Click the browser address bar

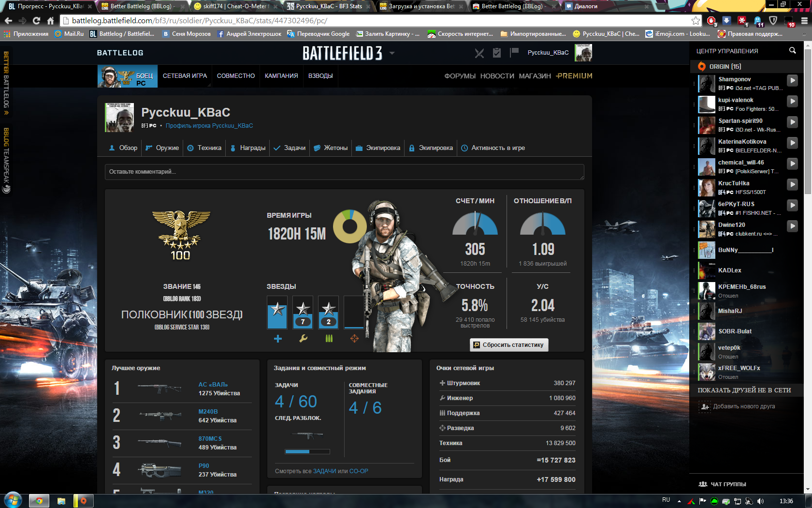[x=377, y=21]
